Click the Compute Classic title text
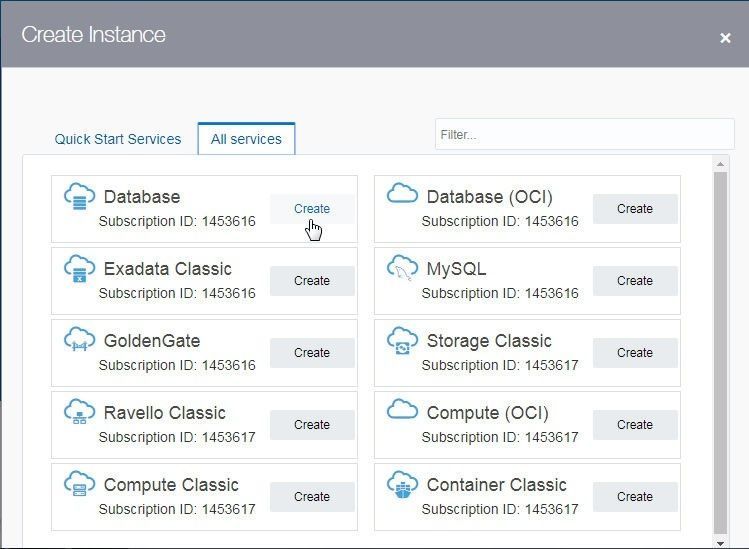This screenshot has height=549, width=749. pos(171,485)
